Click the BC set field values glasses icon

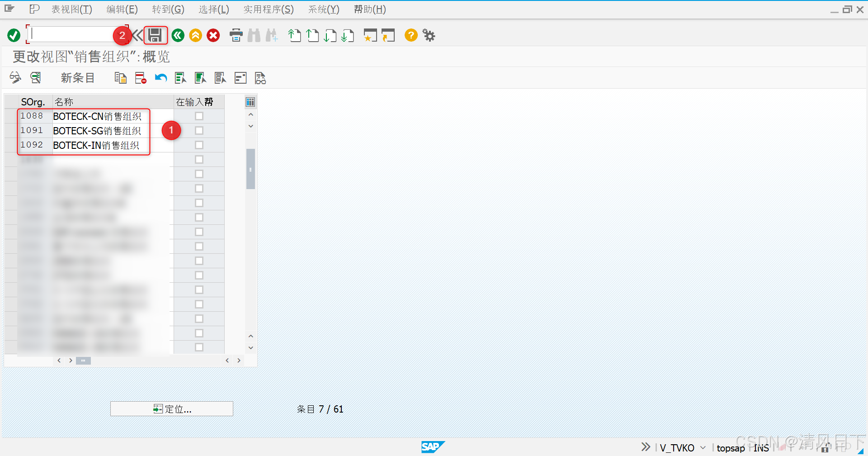(x=260, y=78)
